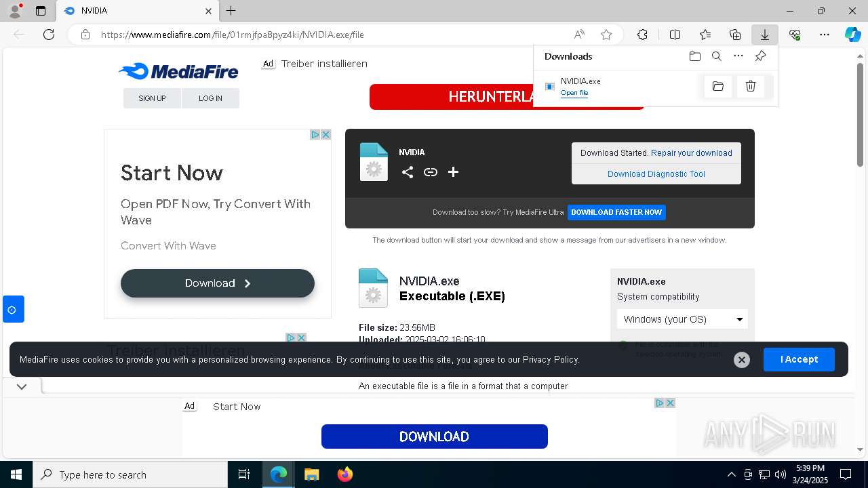Click blue DOWNLOAD ad button at bottom

click(x=434, y=436)
